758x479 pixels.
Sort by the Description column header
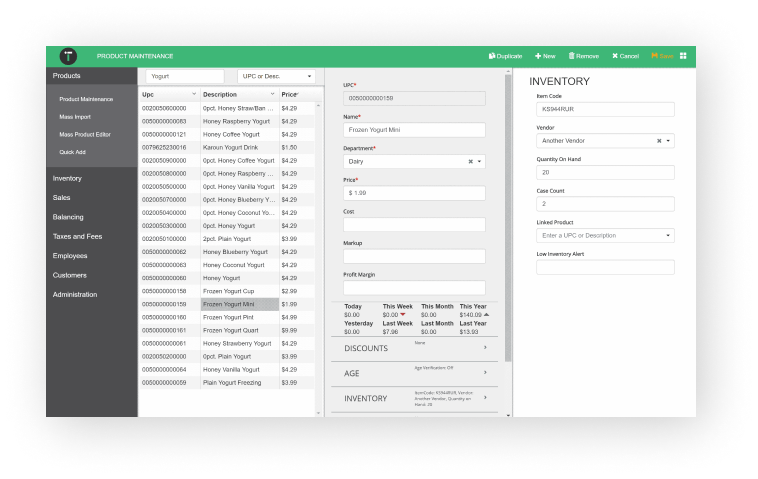(x=238, y=94)
